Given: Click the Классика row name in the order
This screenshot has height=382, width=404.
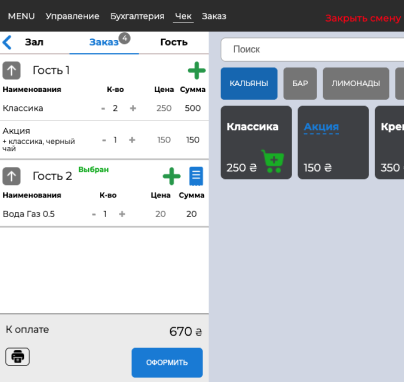Looking at the screenshot, I should (23, 108).
